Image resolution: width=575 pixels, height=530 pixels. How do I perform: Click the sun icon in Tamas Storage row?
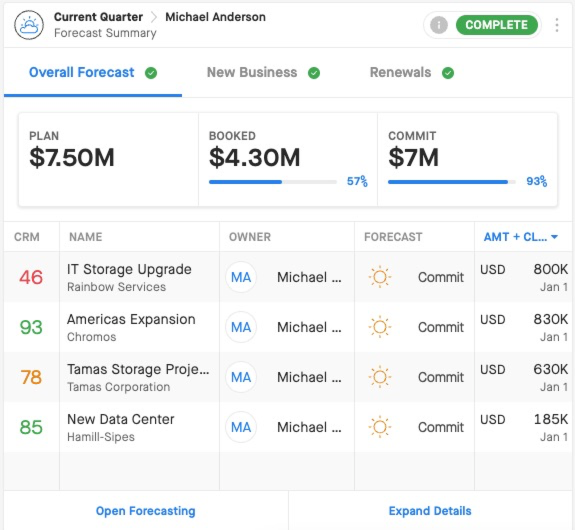tap(380, 377)
